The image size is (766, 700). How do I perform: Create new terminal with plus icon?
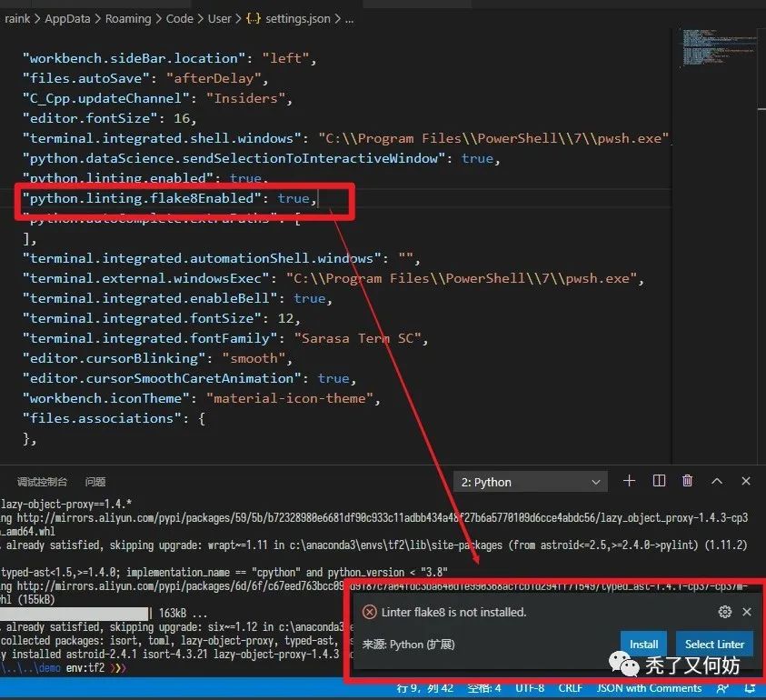pos(629,481)
